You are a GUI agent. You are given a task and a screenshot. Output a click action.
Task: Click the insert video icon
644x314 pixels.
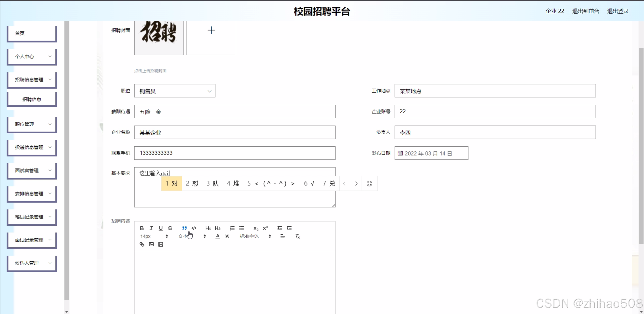pyautogui.click(x=161, y=244)
